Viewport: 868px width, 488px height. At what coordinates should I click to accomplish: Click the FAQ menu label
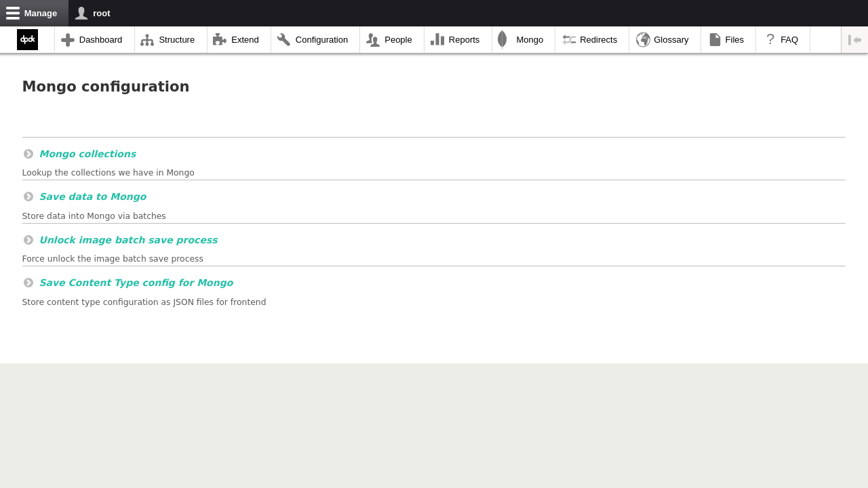pos(789,40)
